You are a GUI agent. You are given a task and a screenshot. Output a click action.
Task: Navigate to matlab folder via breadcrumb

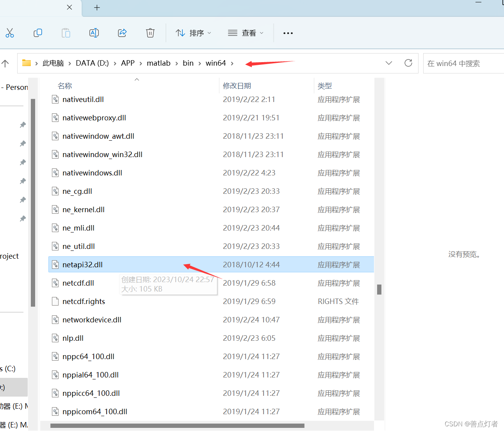[x=159, y=63]
